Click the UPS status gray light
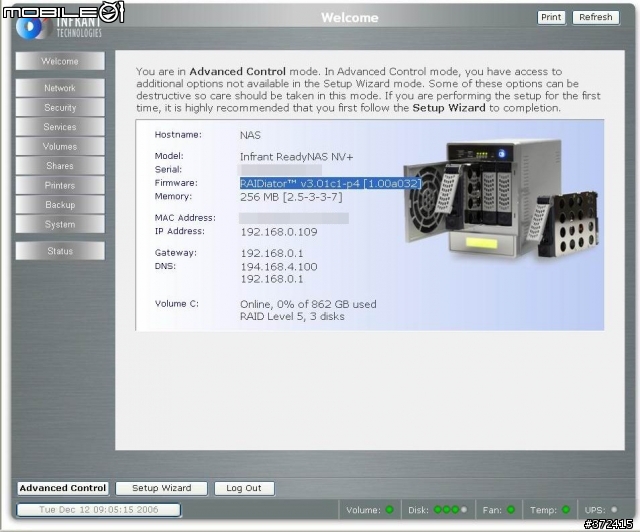The width and height of the screenshot is (640, 532). (614, 510)
